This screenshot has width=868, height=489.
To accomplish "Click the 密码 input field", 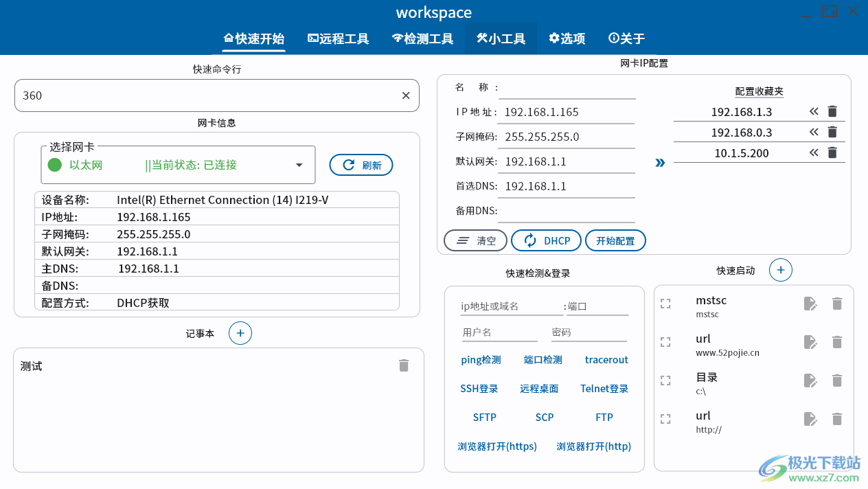I will [x=589, y=332].
